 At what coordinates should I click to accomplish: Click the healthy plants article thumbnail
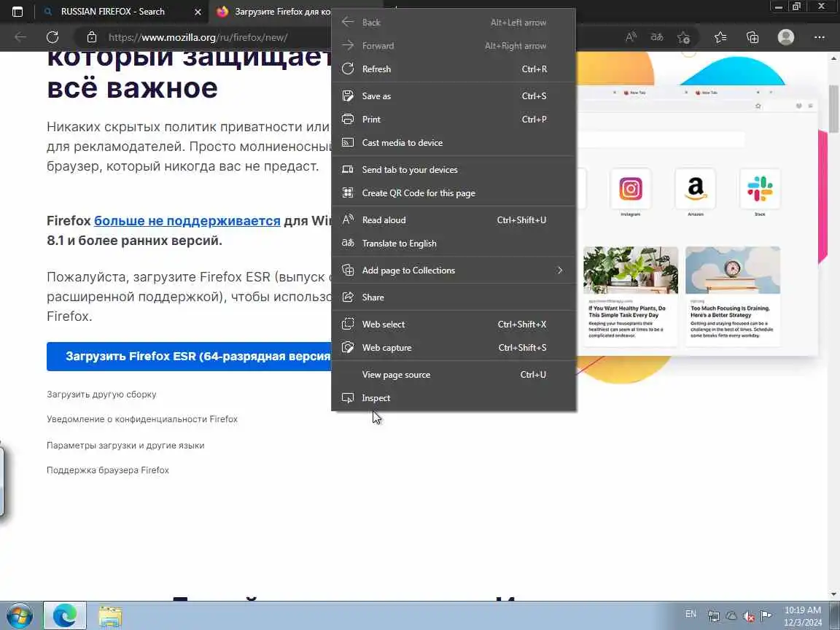click(x=631, y=270)
